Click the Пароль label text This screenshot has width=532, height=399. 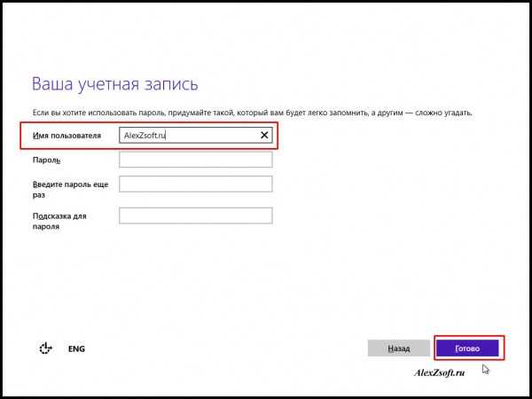[45, 160]
